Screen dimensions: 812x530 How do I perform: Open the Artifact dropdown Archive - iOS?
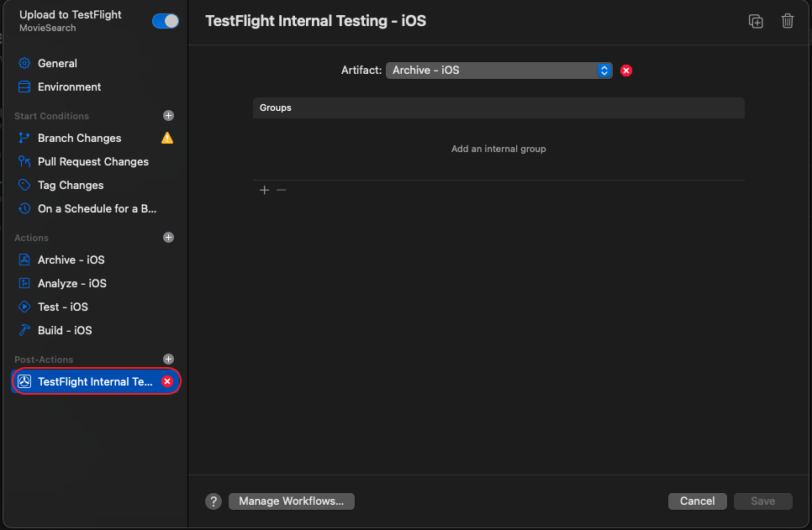click(x=498, y=71)
